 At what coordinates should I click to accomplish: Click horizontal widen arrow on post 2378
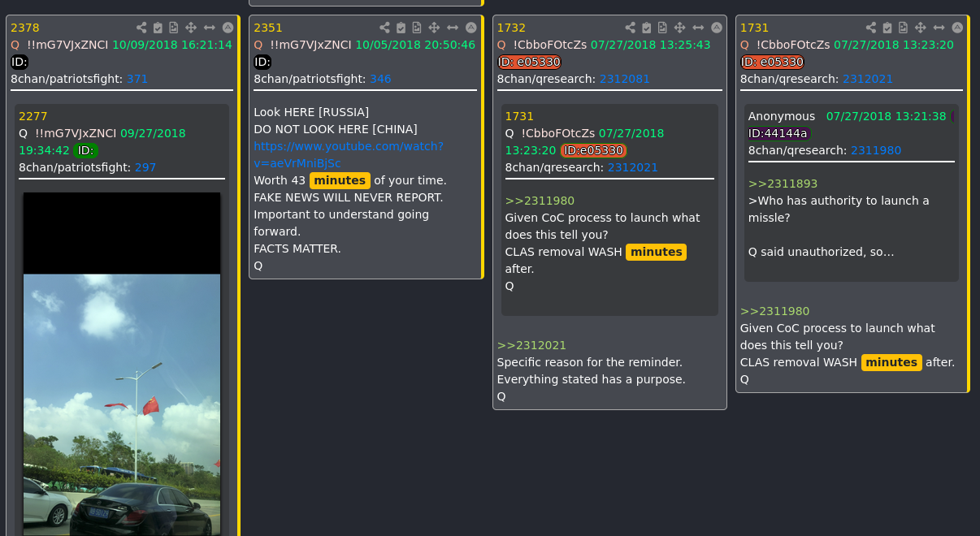210,28
